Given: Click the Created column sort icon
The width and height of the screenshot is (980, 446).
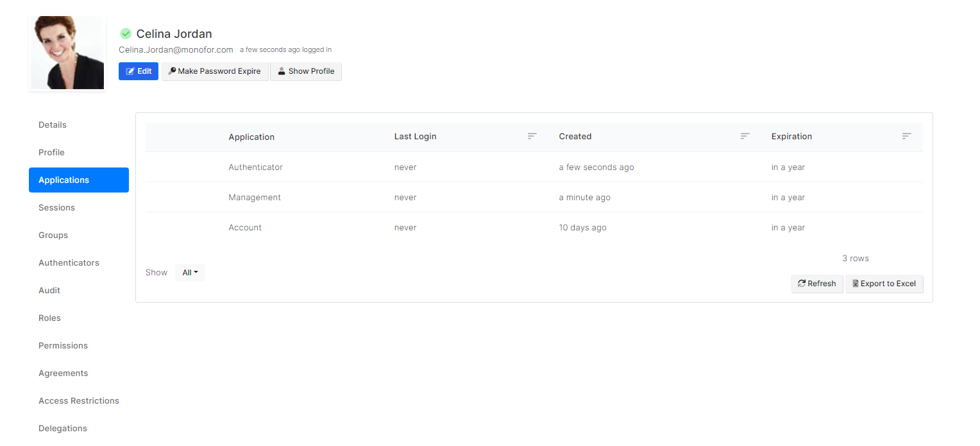Looking at the screenshot, I should tap(745, 136).
